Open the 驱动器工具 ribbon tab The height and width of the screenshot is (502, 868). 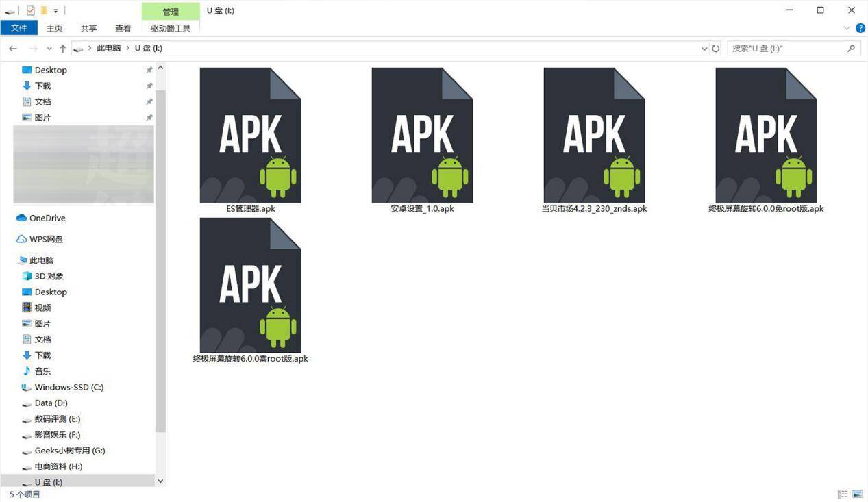point(171,28)
